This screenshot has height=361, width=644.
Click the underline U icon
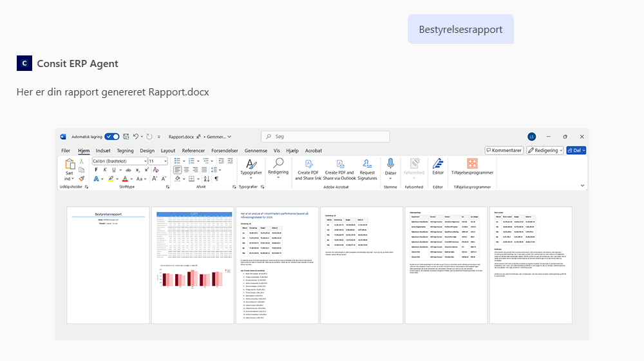[x=114, y=170]
